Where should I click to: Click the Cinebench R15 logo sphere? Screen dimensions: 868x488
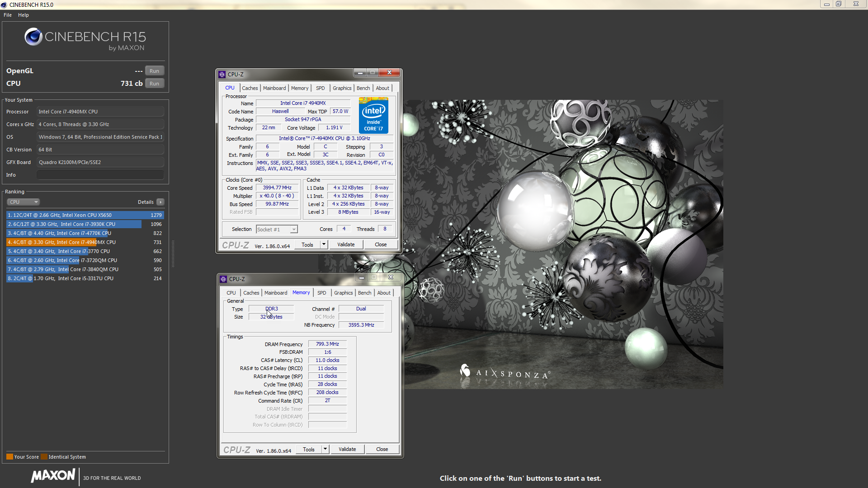tap(33, 37)
